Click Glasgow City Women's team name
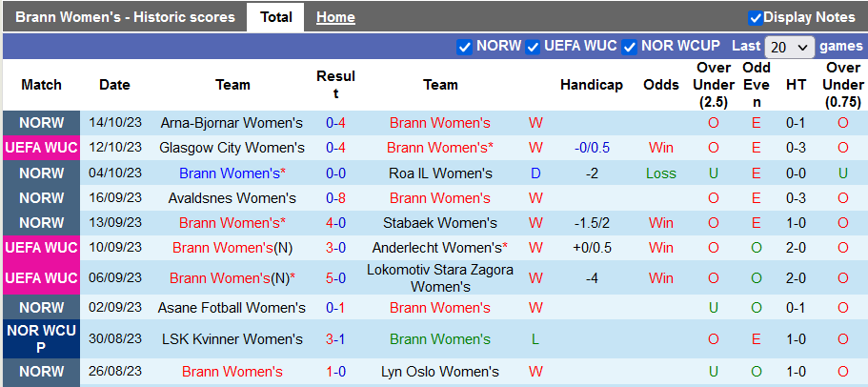The height and width of the screenshot is (387, 868). 232,148
